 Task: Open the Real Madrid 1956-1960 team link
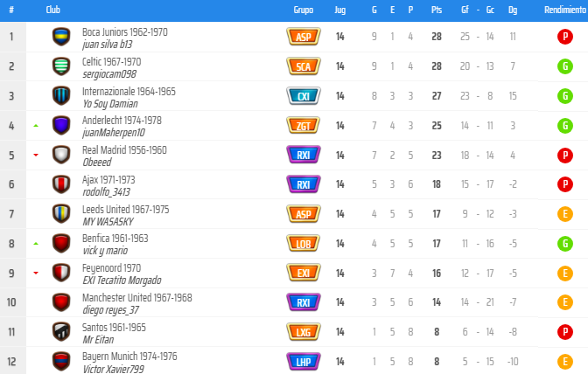click(124, 150)
